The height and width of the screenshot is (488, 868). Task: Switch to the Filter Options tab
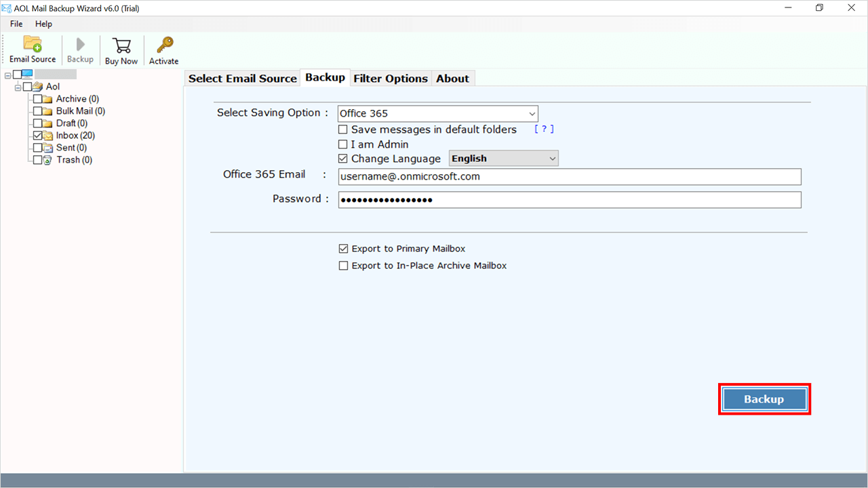pos(391,79)
